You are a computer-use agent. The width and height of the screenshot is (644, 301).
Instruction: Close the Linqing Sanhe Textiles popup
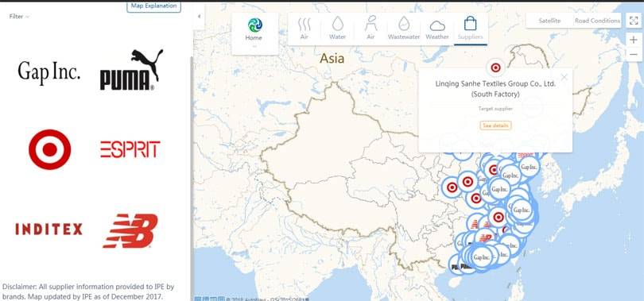[564, 77]
